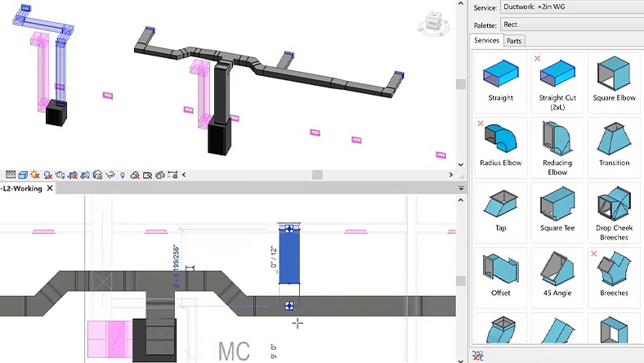The width and height of the screenshot is (644, 363).
Task: Toggle the Sun Path setting
Action: (35, 175)
